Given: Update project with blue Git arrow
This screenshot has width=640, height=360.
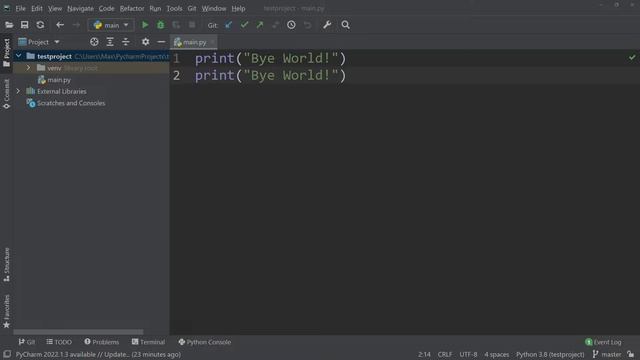Looking at the screenshot, I should 229,25.
